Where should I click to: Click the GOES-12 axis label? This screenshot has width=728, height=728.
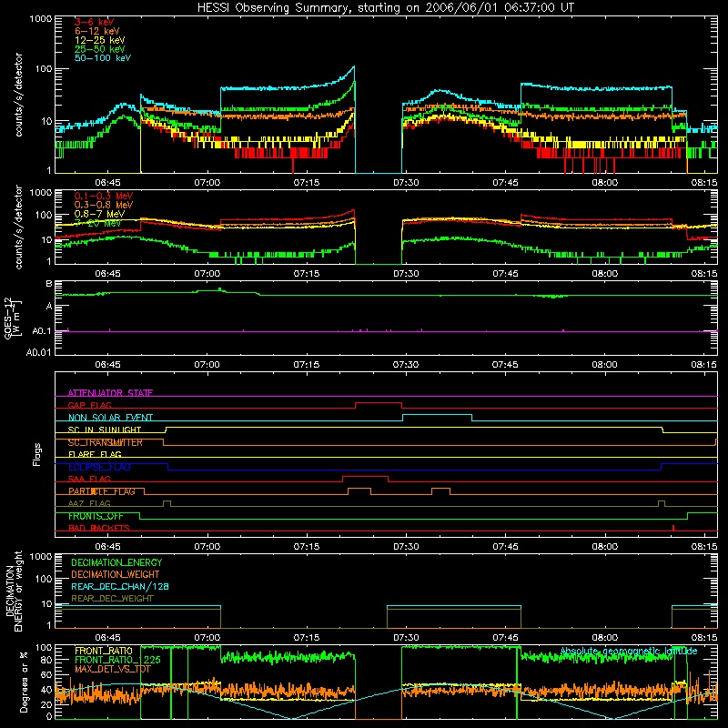(13, 318)
